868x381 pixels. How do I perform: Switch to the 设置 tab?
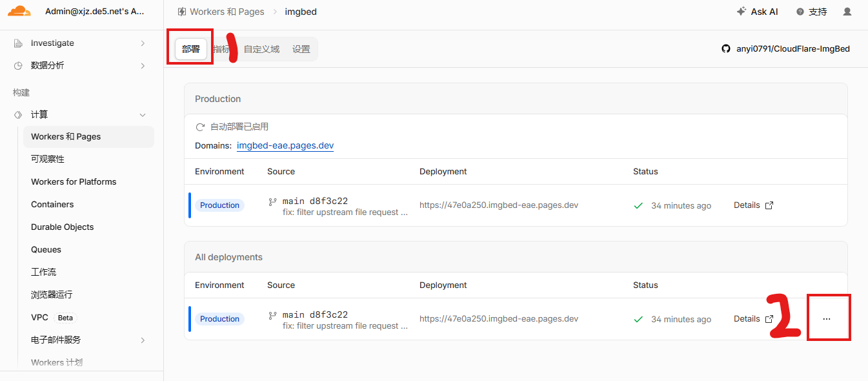301,49
